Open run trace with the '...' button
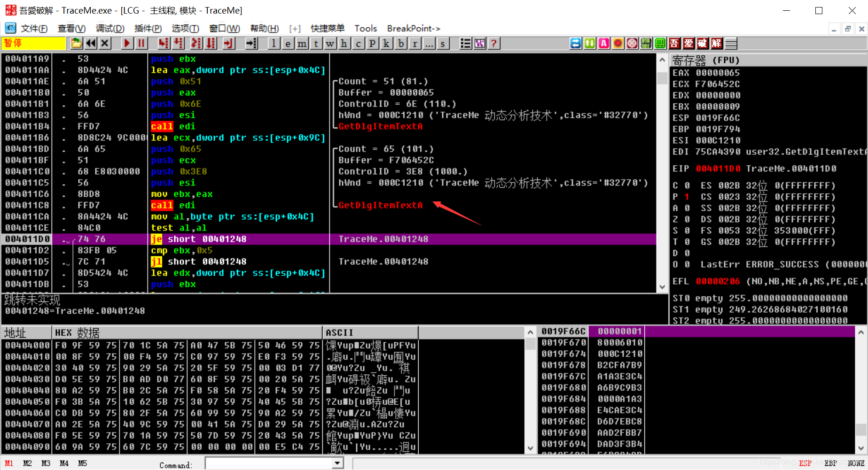Image resolution: width=868 pixels, height=470 pixels. pyautogui.click(x=429, y=44)
